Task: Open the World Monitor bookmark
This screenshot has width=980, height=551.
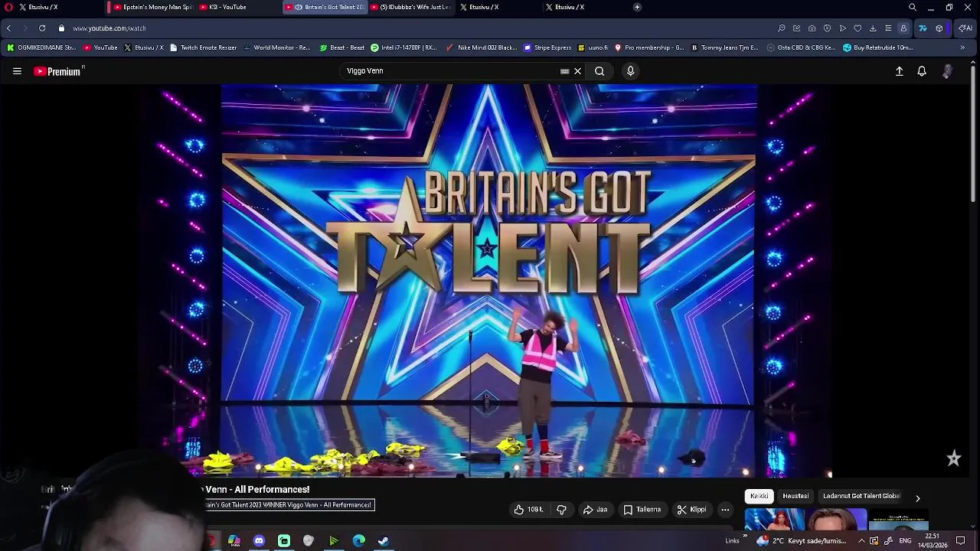Action: pos(276,47)
